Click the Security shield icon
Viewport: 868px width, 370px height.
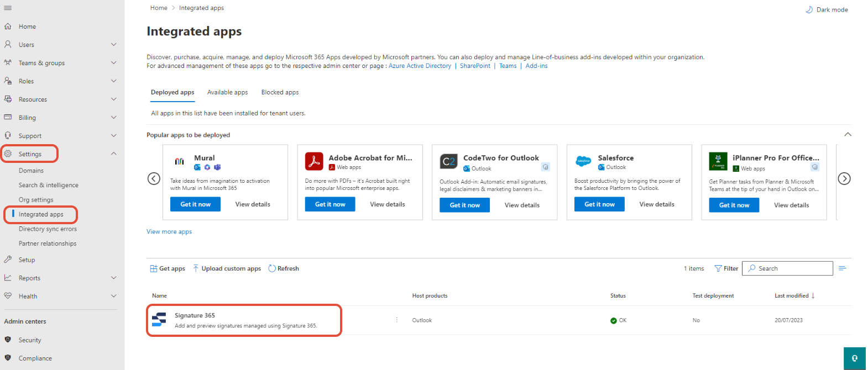pyautogui.click(x=8, y=340)
